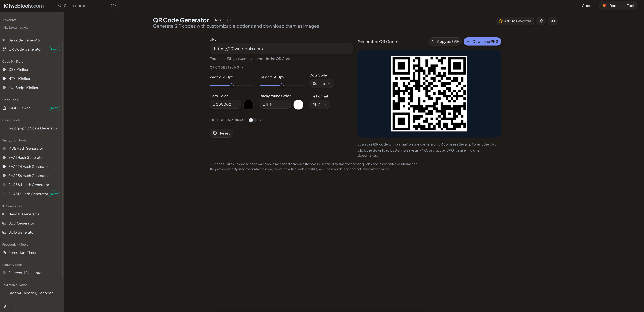This screenshot has height=312, width=644.
Task: Click the megaphone feedback icon
Action: [553, 21]
